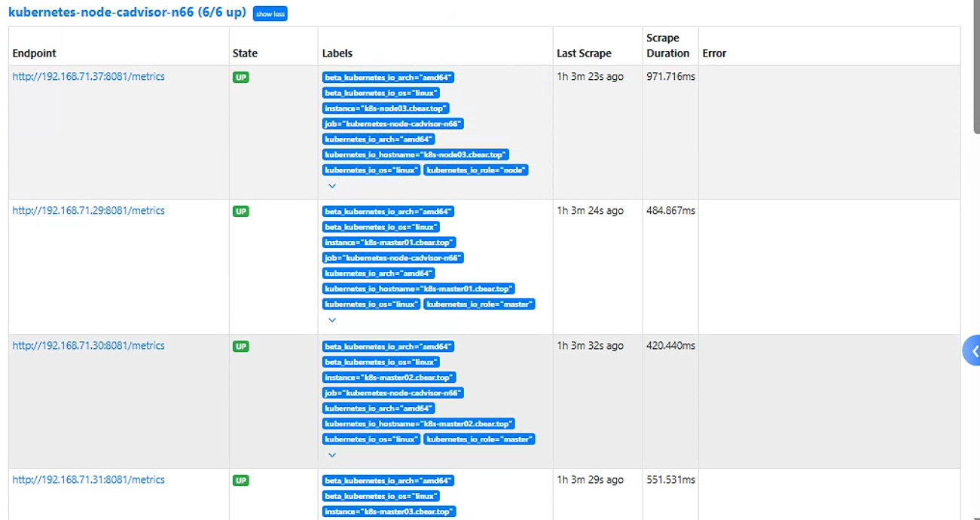The height and width of the screenshot is (520, 980).
Task: Click the vertical page scrollbar thumb
Action: pyautogui.click(x=975, y=66)
